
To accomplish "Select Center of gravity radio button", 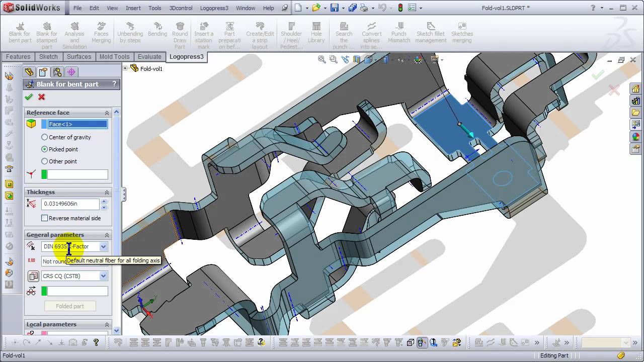I will click(x=44, y=137).
